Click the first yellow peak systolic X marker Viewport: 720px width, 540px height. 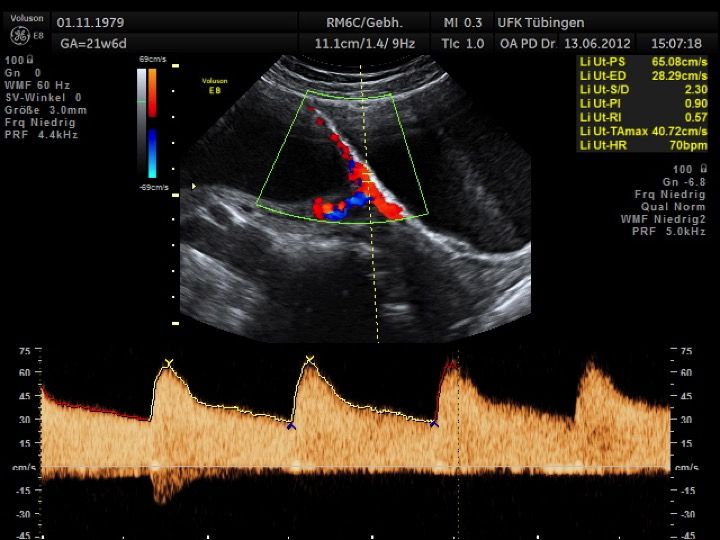click(x=169, y=363)
